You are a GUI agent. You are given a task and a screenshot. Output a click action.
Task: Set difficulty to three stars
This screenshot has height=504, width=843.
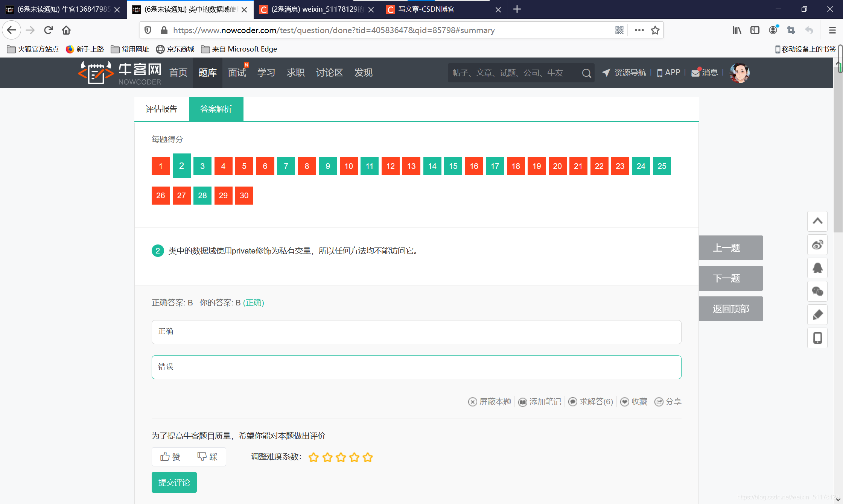[x=341, y=457]
